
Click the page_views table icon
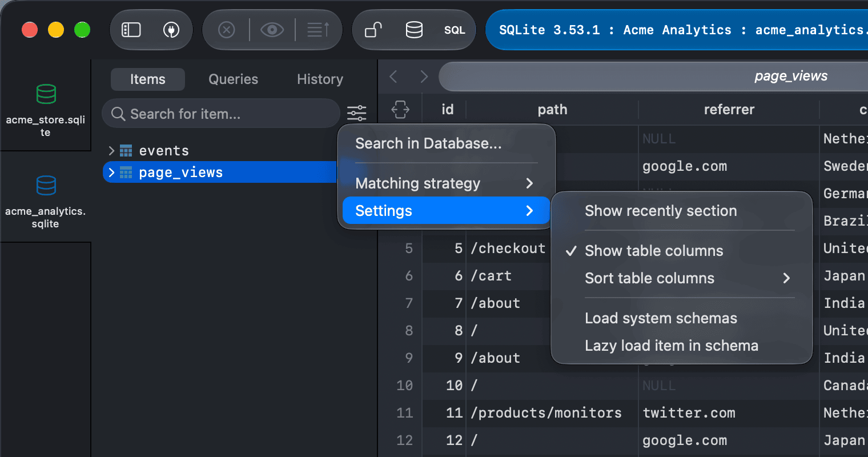click(126, 173)
